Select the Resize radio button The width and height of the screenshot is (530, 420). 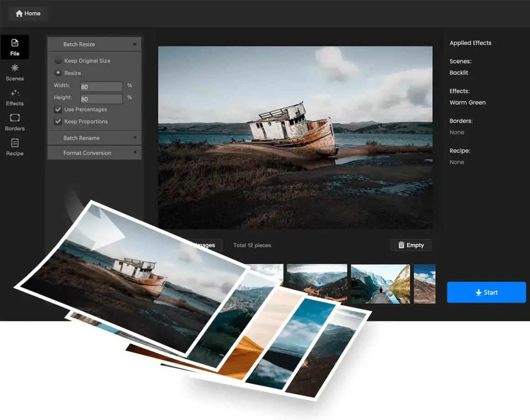click(x=58, y=73)
